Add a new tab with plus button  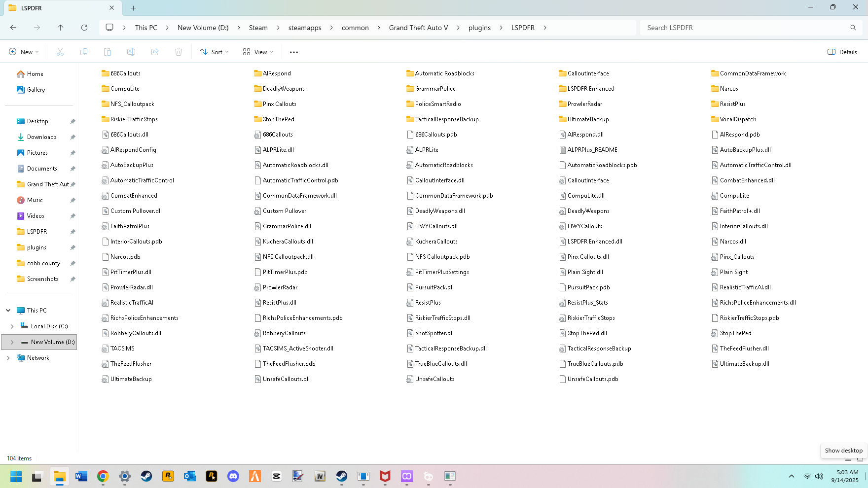133,8
